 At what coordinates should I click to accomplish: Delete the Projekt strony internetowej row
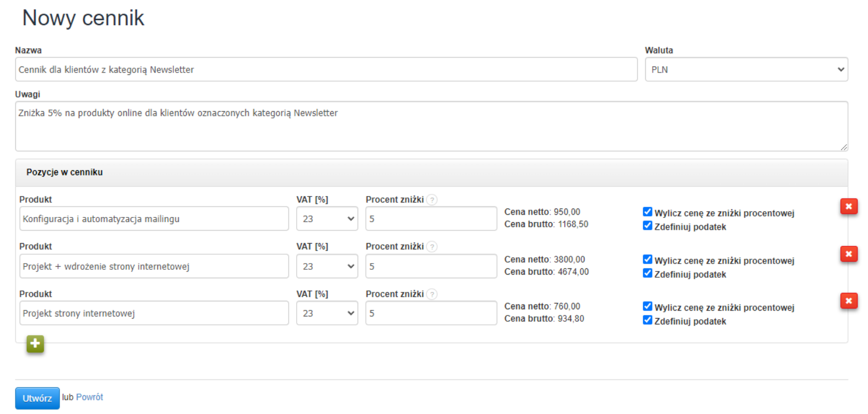[848, 301]
